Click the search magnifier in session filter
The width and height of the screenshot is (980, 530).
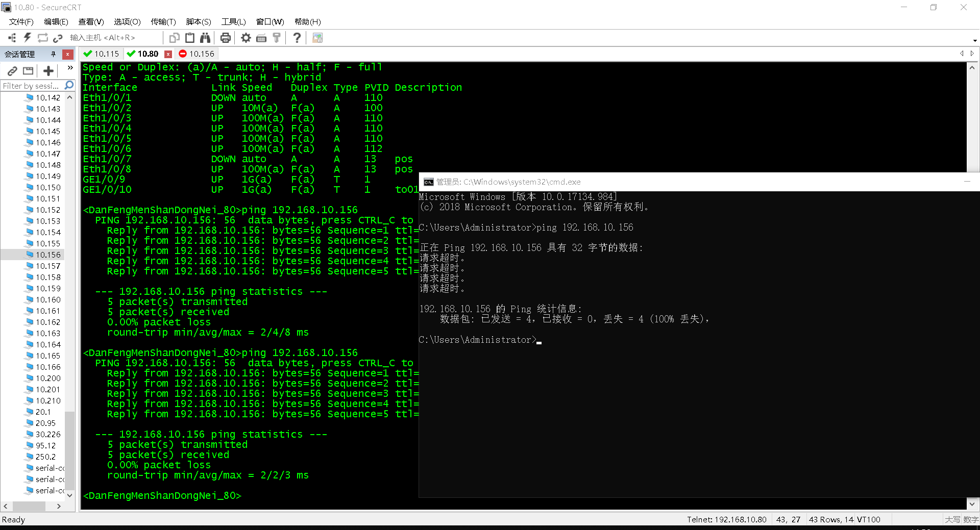(69, 85)
